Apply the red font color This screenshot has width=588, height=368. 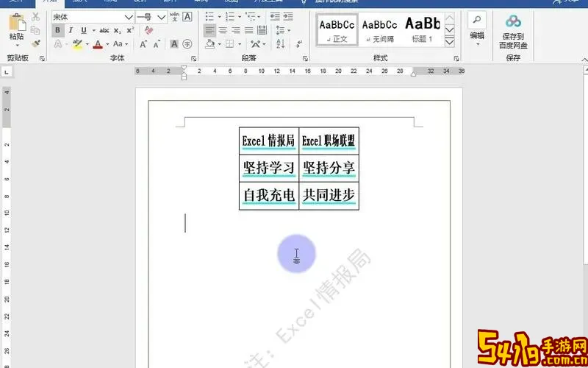[98, 44]
